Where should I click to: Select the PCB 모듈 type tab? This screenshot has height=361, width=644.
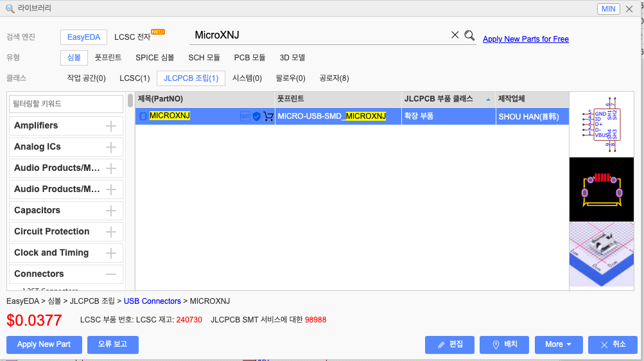click(250, 58)
